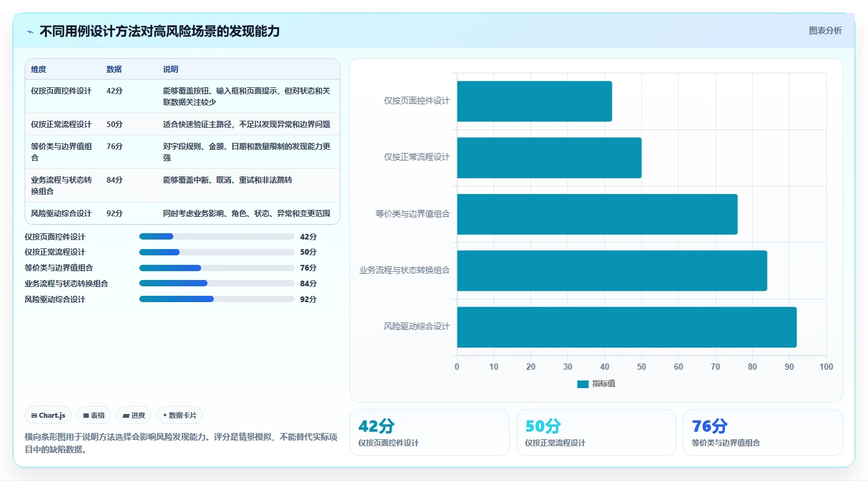Click the 指标值 legend color box
The image size is (868, 481).
click(583, 384)
